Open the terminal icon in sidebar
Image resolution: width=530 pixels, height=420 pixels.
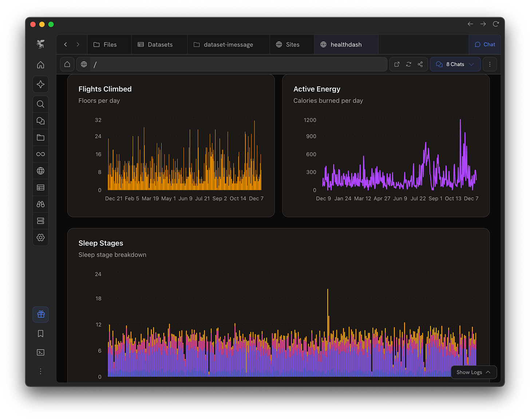(41, 352)
